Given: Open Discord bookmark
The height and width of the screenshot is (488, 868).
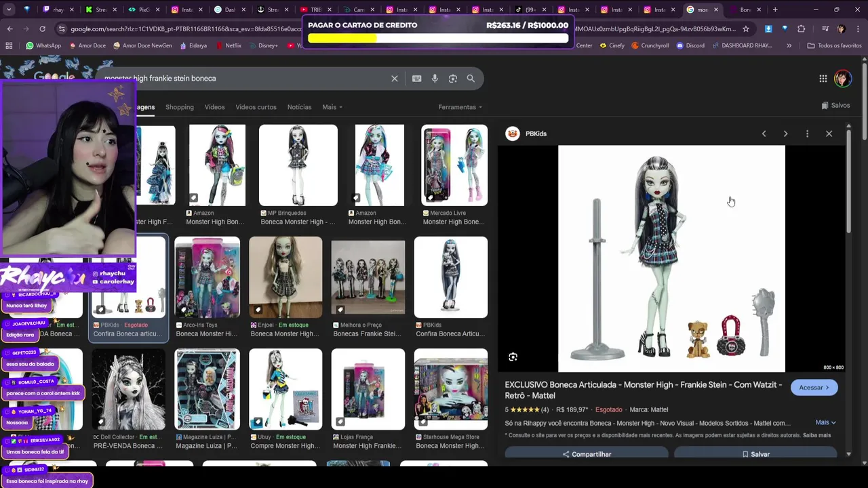Looking at the screenshot, I should (x=690, y=45).
